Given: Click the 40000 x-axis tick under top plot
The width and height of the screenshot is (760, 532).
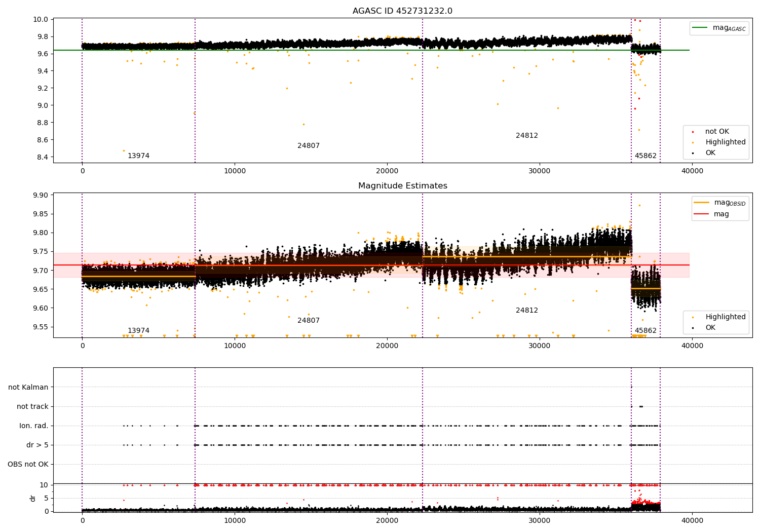Looking at the screenshot, I should click(x=692, y=171).
